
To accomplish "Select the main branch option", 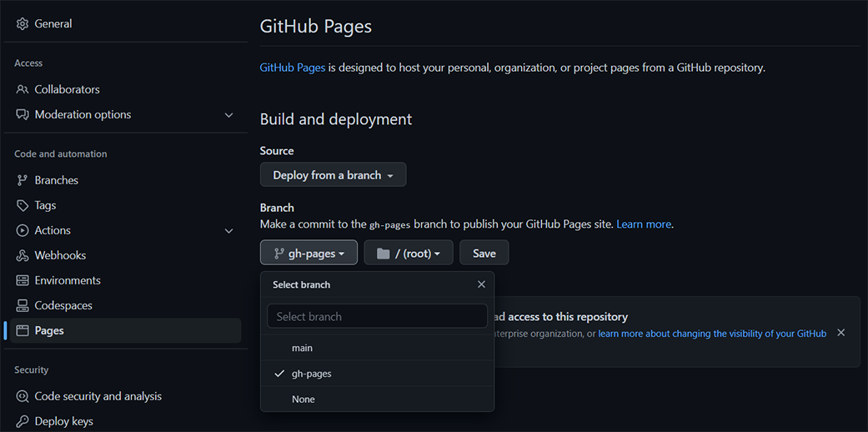I will [377, 348].
